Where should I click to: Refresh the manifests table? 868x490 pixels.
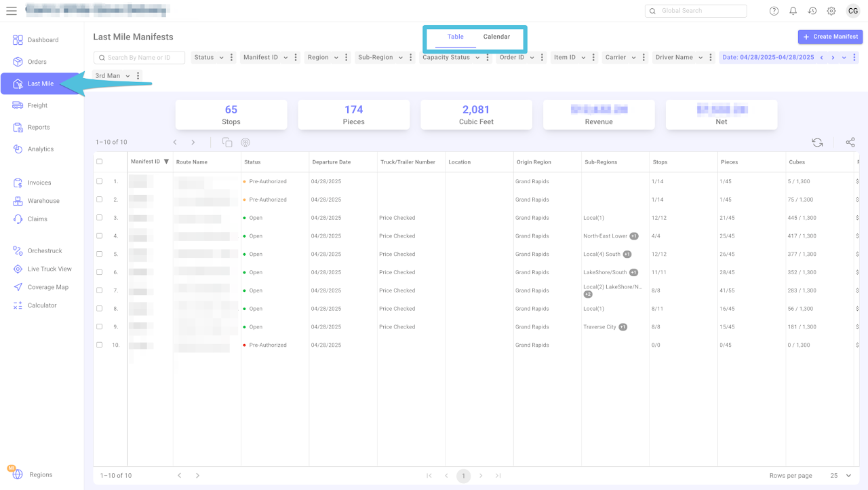(817, 143)
